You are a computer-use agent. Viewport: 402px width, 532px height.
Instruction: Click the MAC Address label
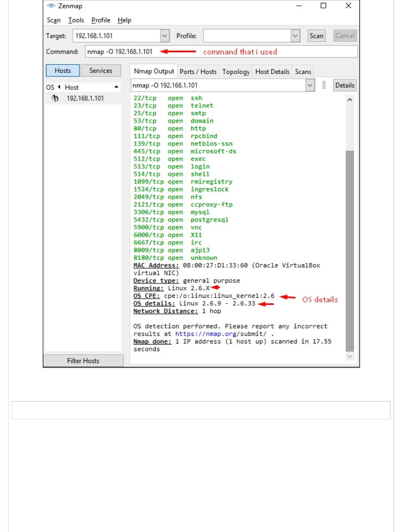coord(156,265)
